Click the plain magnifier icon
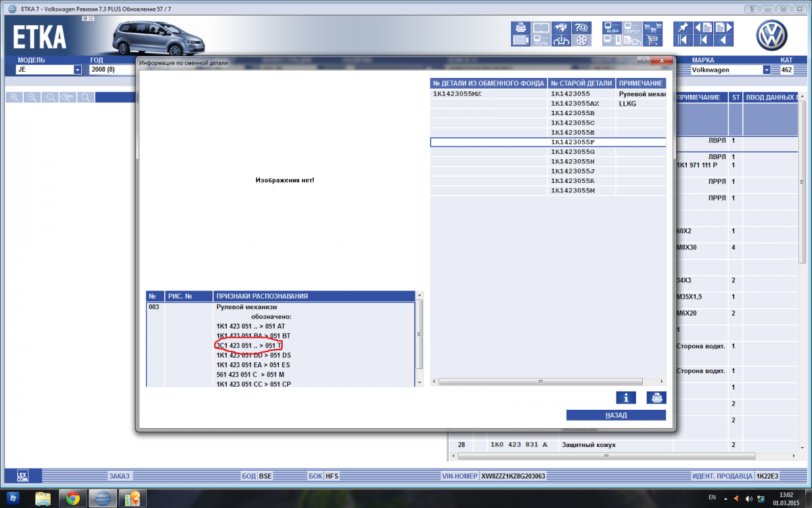812x508 pixels. 85,98
